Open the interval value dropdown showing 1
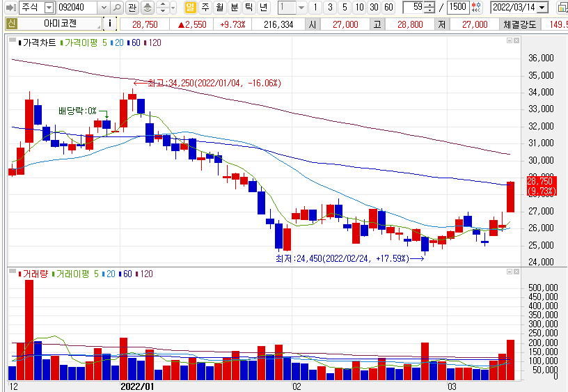This screenshot has width=568, height=392. click(301, 7)
